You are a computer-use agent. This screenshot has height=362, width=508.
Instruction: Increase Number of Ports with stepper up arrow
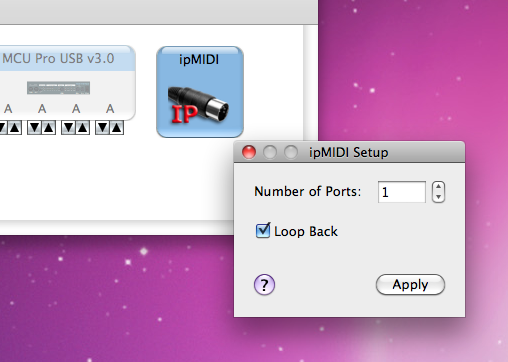point(438,187)
